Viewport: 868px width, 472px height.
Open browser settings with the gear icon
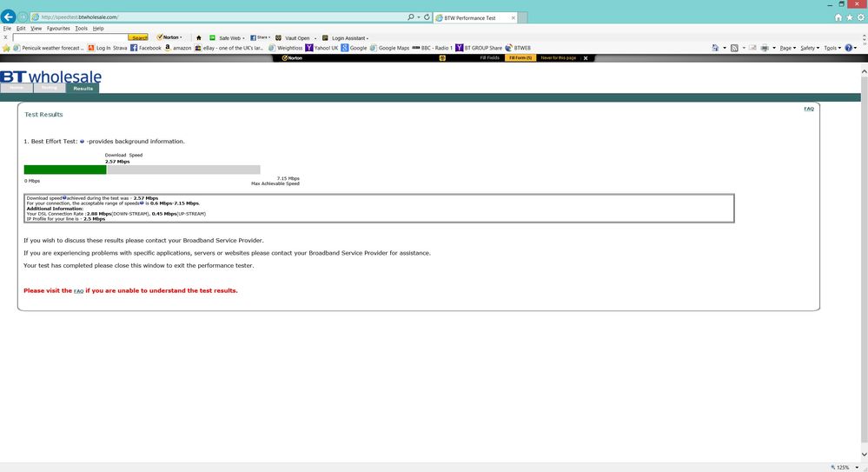tap(861, 17)
